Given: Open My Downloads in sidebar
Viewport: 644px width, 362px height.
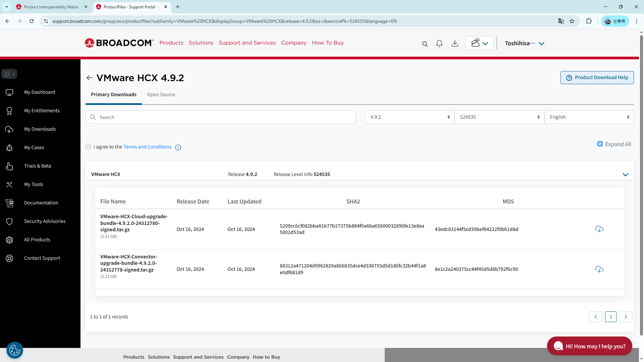Looking at the screenshot, I should point(40,129).
